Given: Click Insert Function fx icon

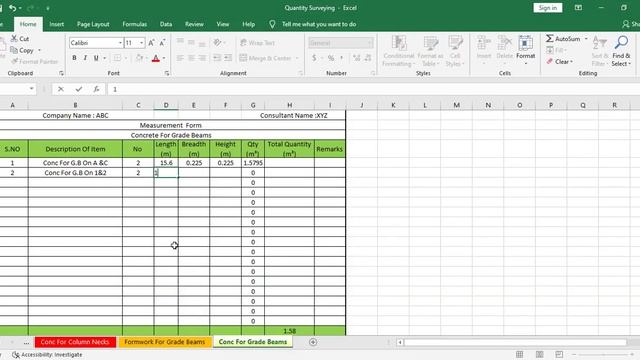Looking at the screenshot, I should pos(96,89).
